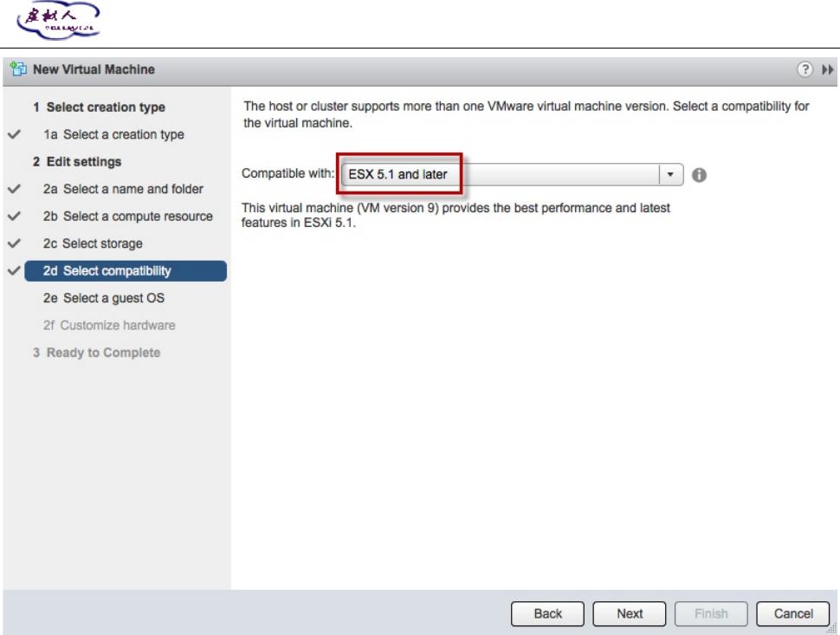840x635 pixels.
Task: Click step 2f Customize hardware
Action: coord(109,326)
